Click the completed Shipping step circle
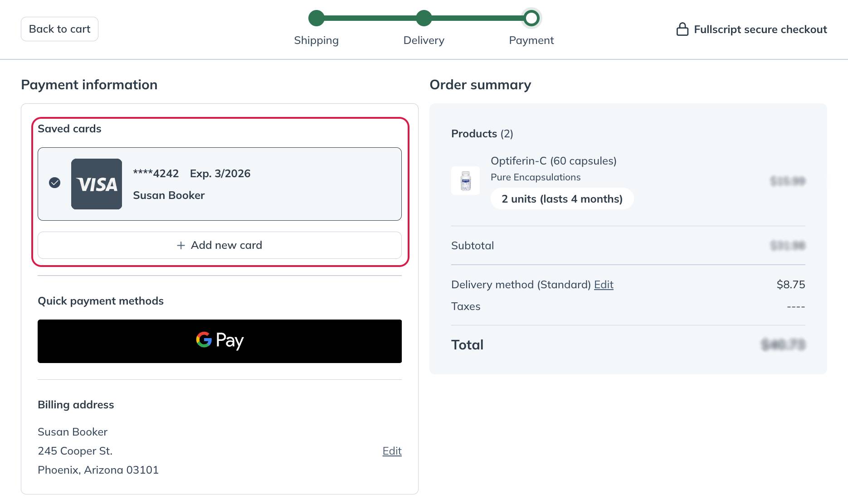This screenshot has height=504, width=848. coord(317,19)
